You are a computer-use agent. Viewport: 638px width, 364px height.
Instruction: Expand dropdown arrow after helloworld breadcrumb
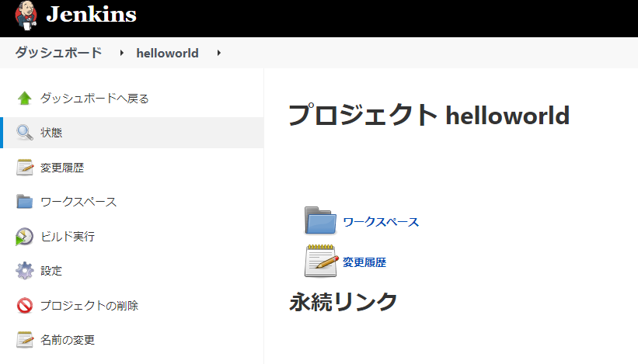coord(218,53)
